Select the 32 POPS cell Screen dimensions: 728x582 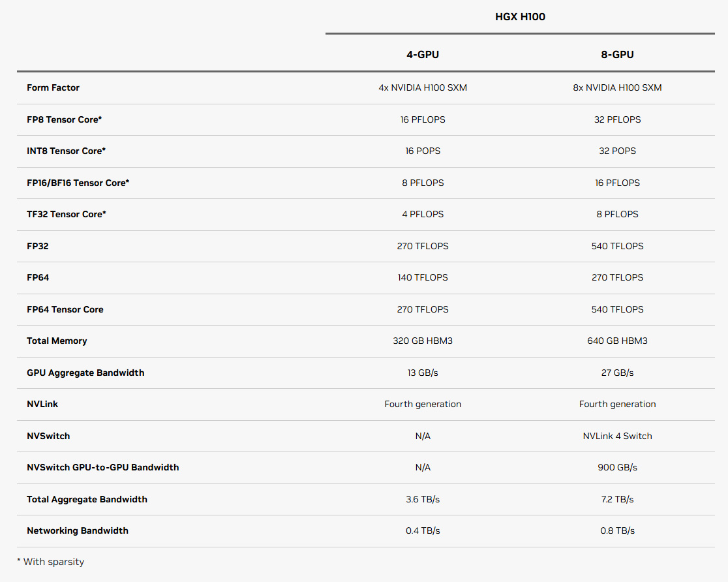click(617, 151)
